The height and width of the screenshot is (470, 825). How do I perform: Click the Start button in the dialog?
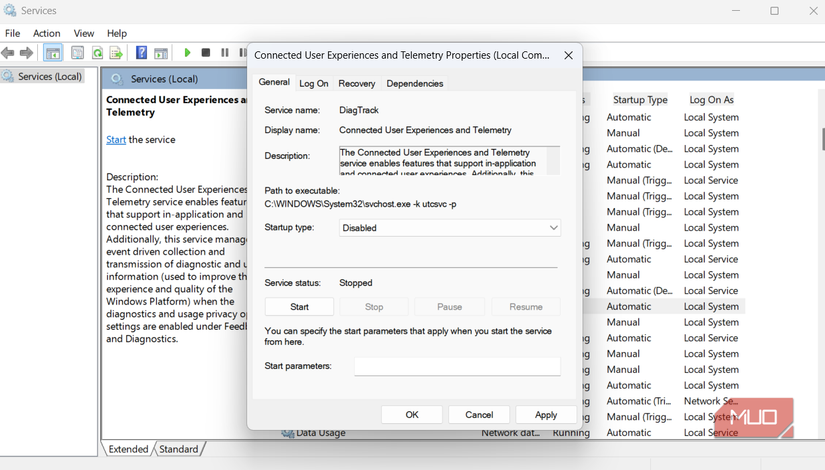(299, 307)
